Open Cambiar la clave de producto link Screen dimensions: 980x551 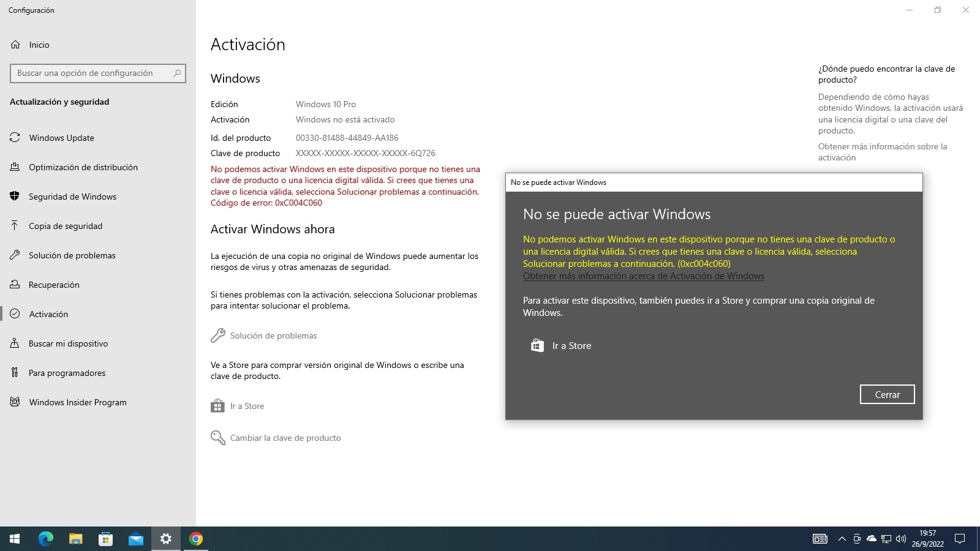tap(285, 438)
